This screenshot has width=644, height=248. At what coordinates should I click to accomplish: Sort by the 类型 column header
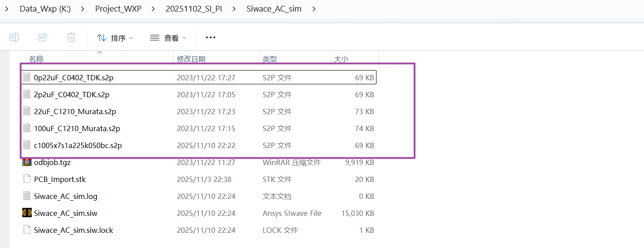[270, 59]
